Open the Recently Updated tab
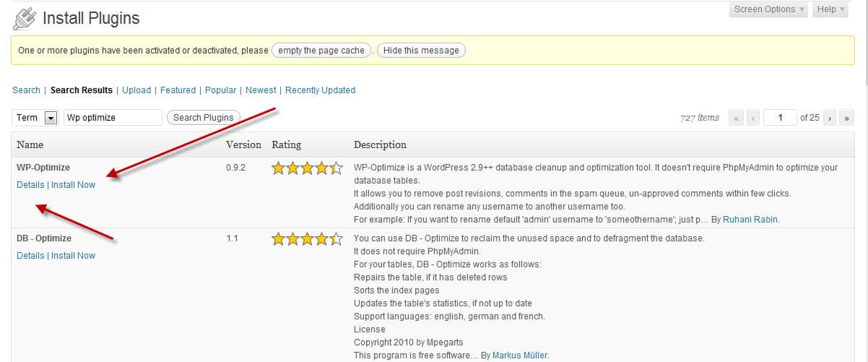The image size is (868, 362). [x=320, y=90]
